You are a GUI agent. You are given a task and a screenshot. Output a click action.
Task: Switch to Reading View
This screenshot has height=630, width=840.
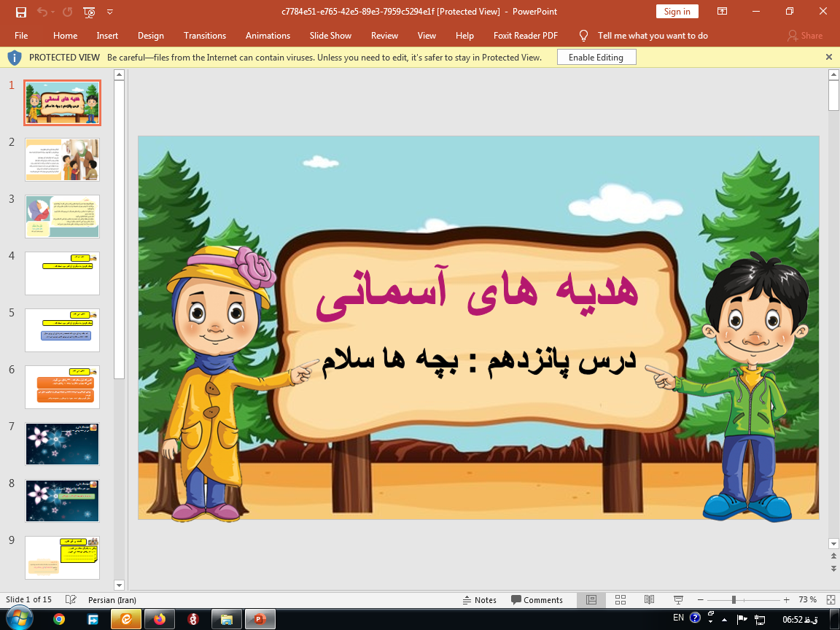649,600
